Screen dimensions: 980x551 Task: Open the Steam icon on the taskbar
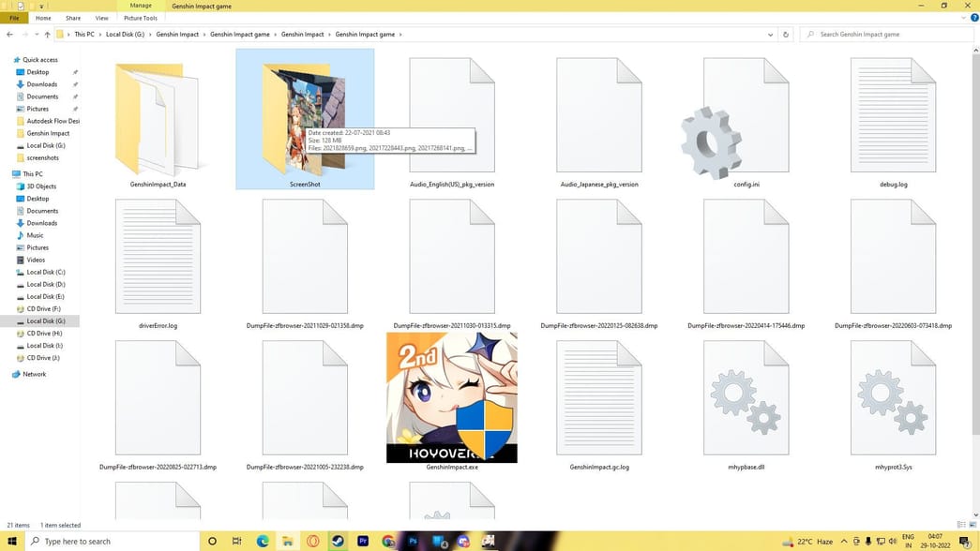[x=339, y=541]
